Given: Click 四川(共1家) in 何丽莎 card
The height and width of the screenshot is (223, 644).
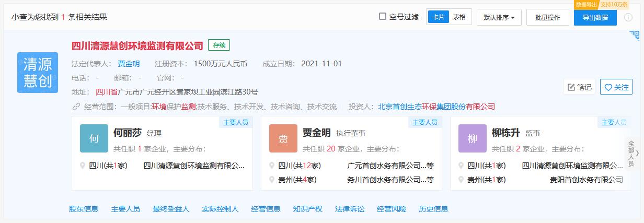Looking at the screenshot, I should (x=108, y=166).
